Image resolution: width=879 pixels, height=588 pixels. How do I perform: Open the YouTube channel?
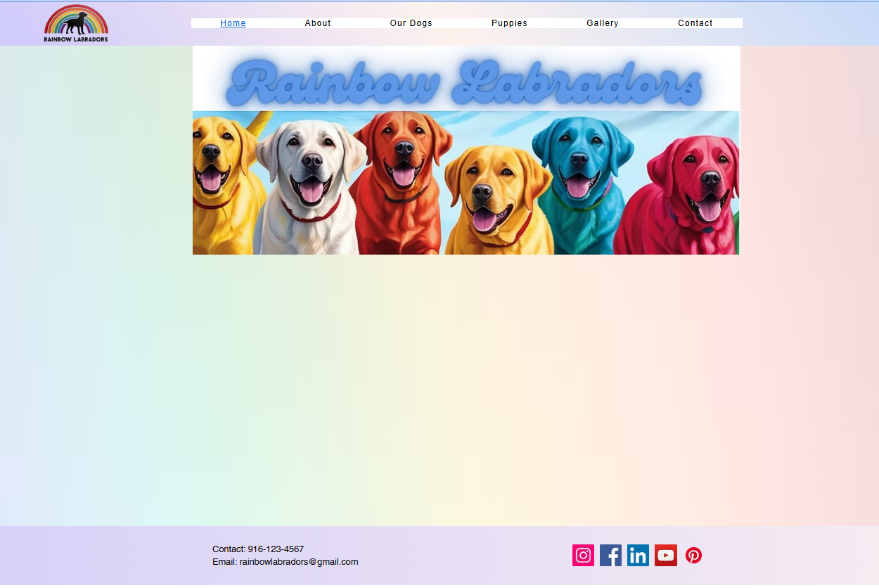point(665,555)
